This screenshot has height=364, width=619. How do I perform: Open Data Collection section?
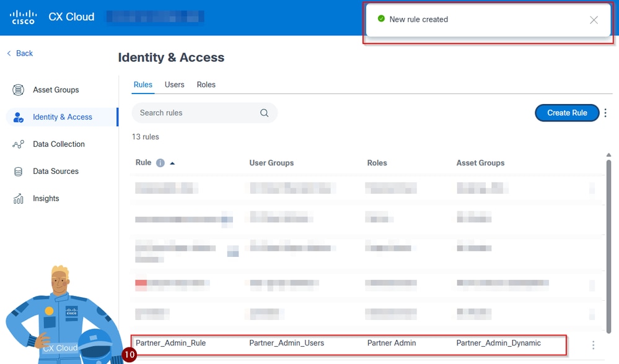(x=58, y=144)
